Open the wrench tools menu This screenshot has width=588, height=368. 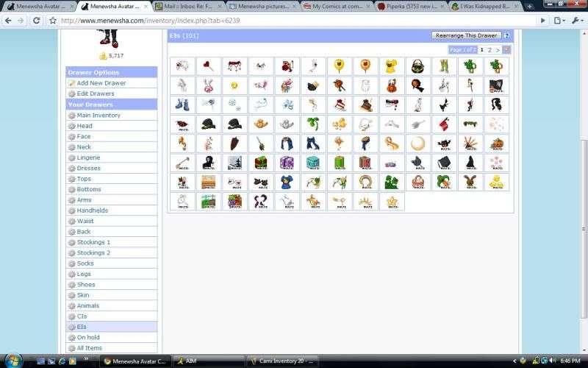(577, 21)
